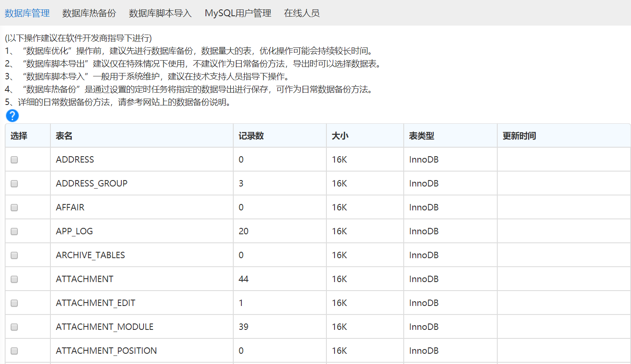Viewport: 631px width, 364px height.
Task: Click the 大小 column header
Action: [340, 136]
